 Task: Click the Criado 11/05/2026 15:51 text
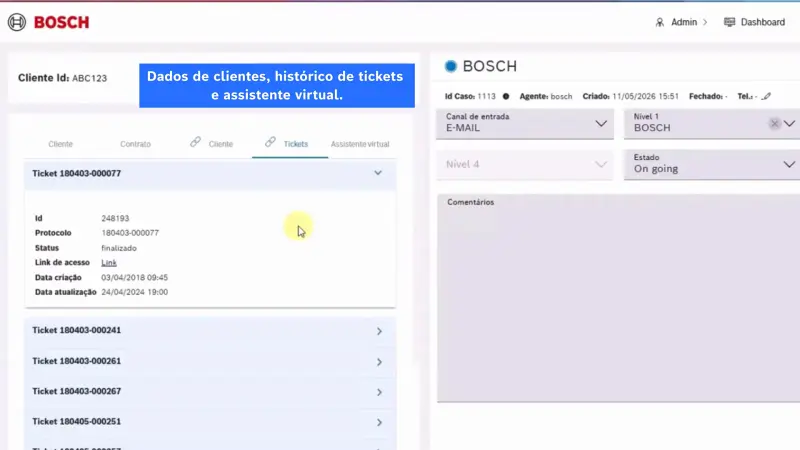pos(631,96)
